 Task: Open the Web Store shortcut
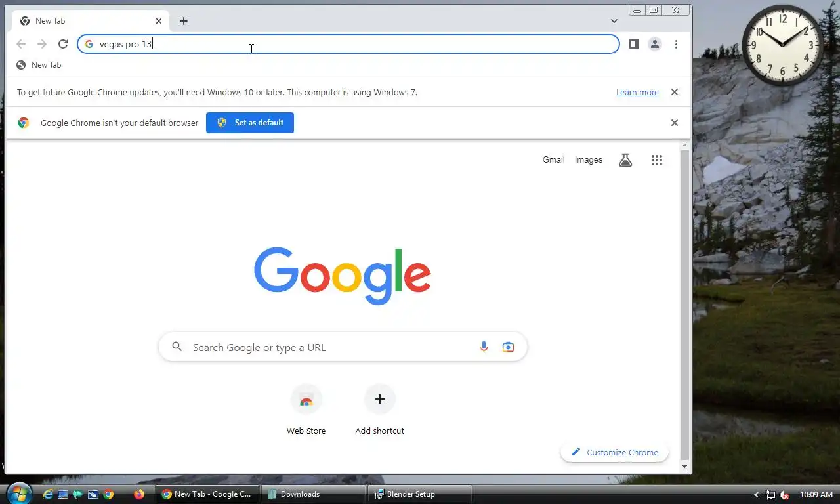tap(306, 409)
